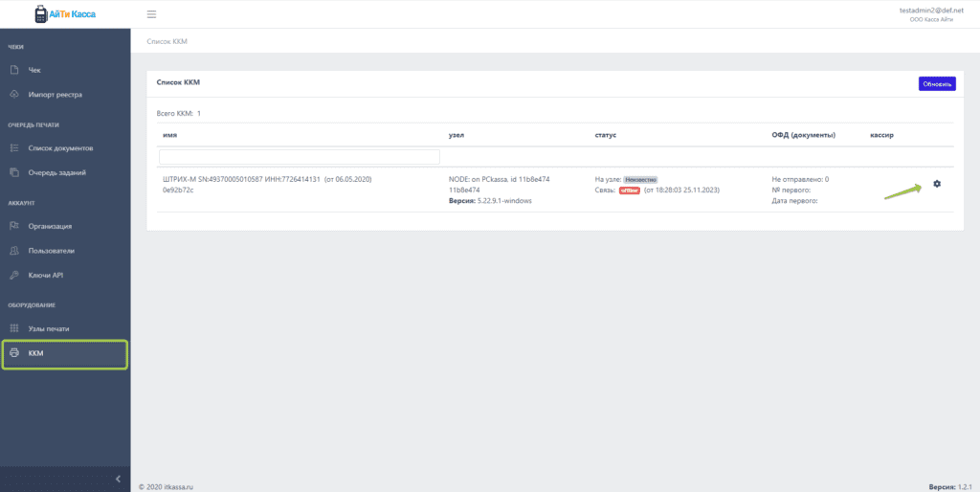Click the document icon next to Чек
The image size is (980, 492).
pos(14,70)
